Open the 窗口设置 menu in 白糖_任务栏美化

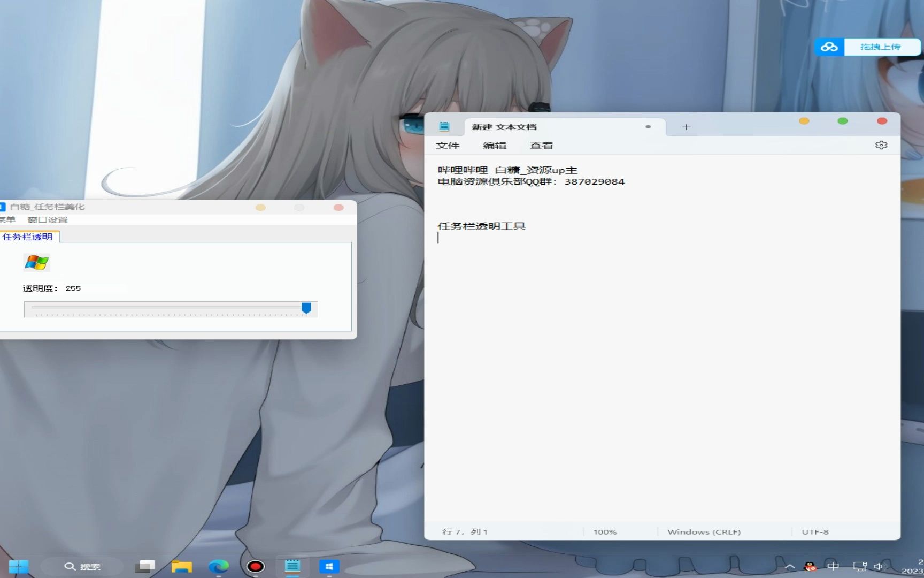click(49, 219)
